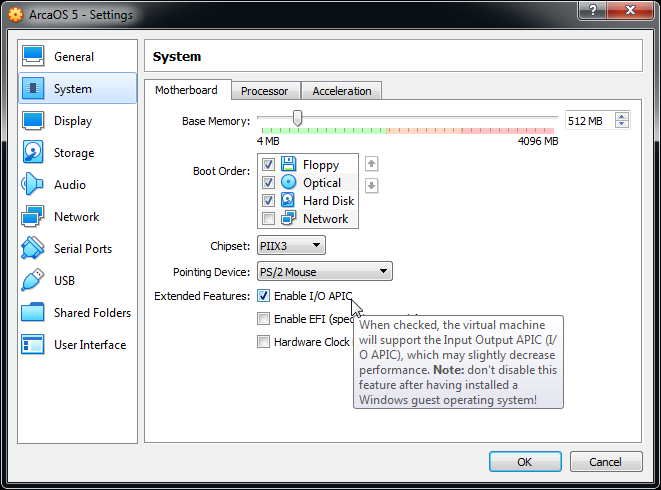Open the Audio speaker icon
The height and width of the screenshot is (490, 661).
[33, 184]
